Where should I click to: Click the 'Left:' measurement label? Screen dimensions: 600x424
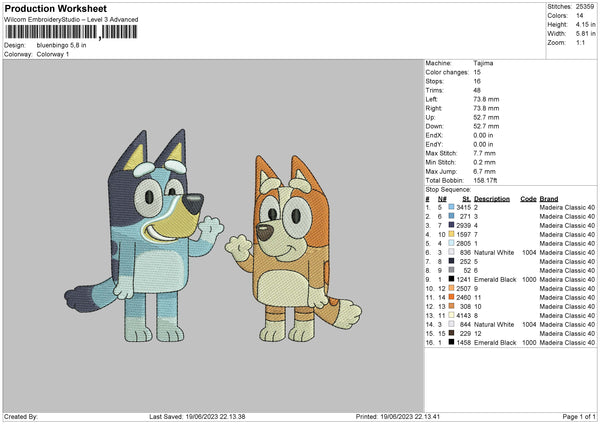coord(430,99)
